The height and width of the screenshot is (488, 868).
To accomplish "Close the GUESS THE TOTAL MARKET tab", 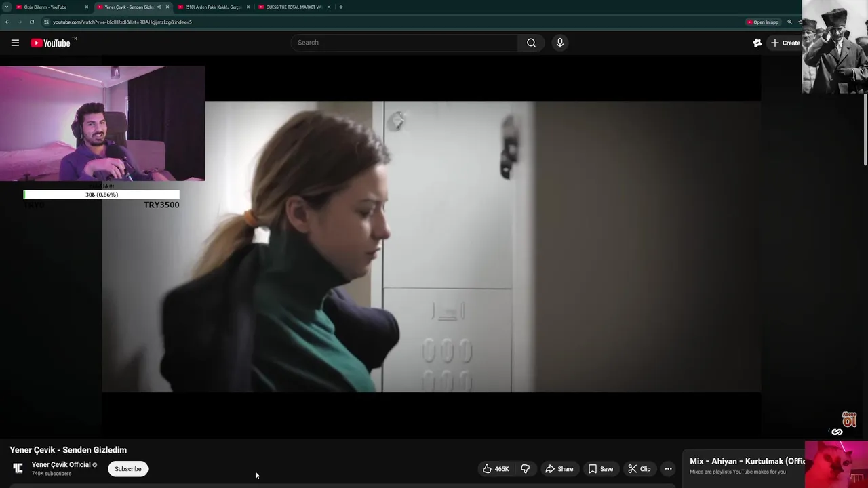I will [x=329, y=7].
